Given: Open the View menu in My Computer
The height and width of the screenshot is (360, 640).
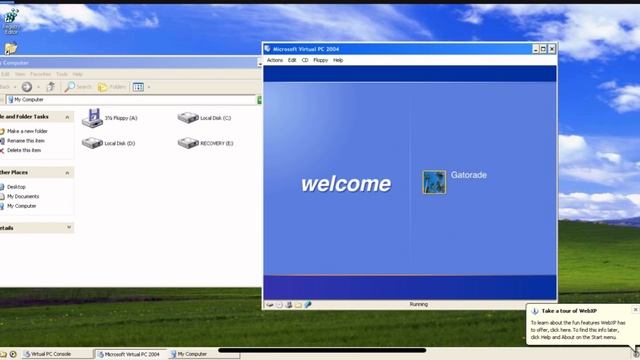Looking at the screenshot, I should [20, 74].
